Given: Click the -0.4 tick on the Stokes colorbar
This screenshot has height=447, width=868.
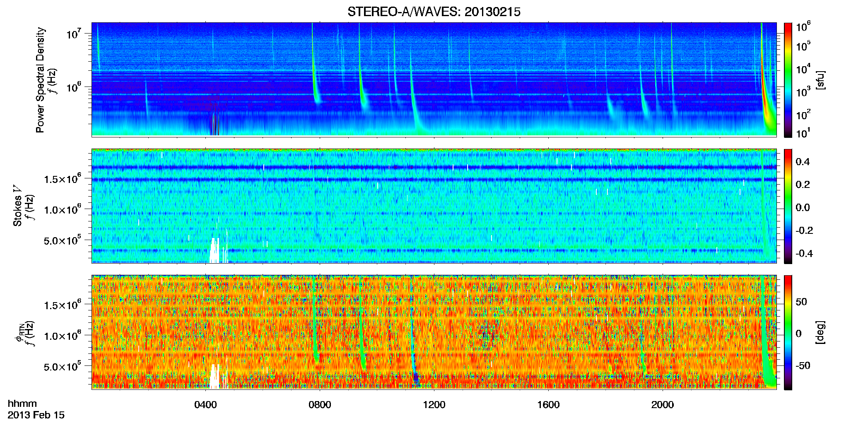Looking at the screenshot, I should click(x=804, y=253).
